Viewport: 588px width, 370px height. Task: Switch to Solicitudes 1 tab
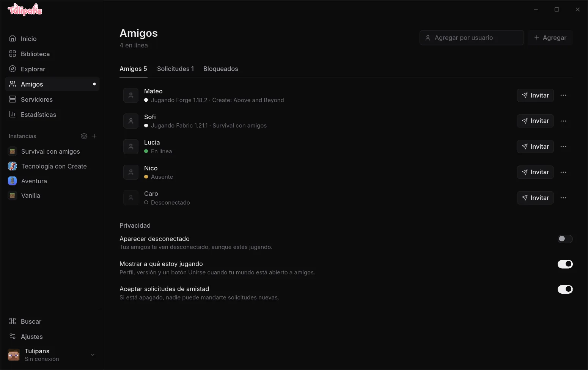pyautogui.click(x=175, y=69)
